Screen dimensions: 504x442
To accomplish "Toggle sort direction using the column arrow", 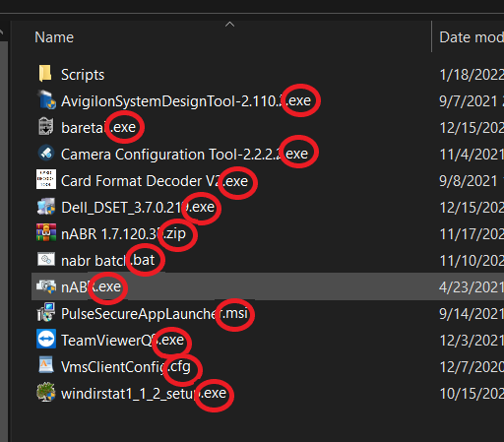I will (x=230, y=25).
